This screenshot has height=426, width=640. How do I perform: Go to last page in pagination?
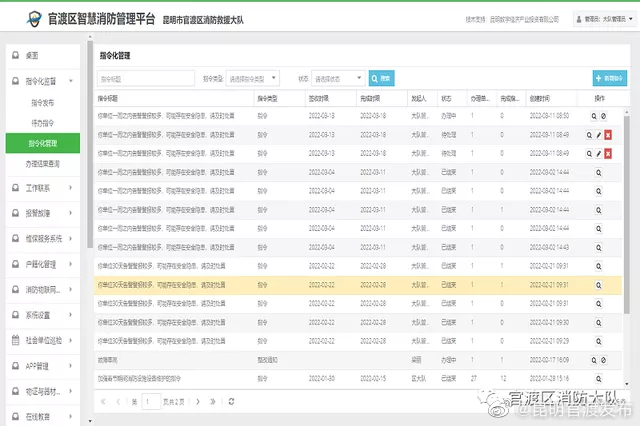(x=213, y=402)
